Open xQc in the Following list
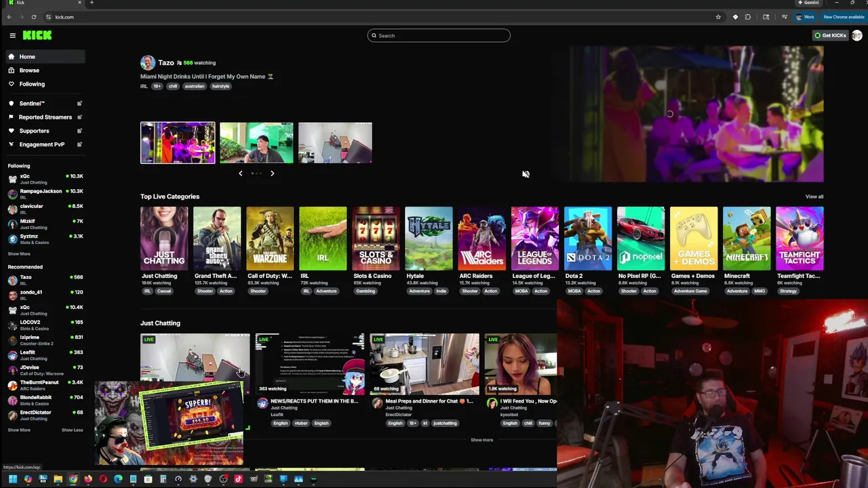Image resolution: width=868 pixels, height=488 pixels. click(45, 179)
